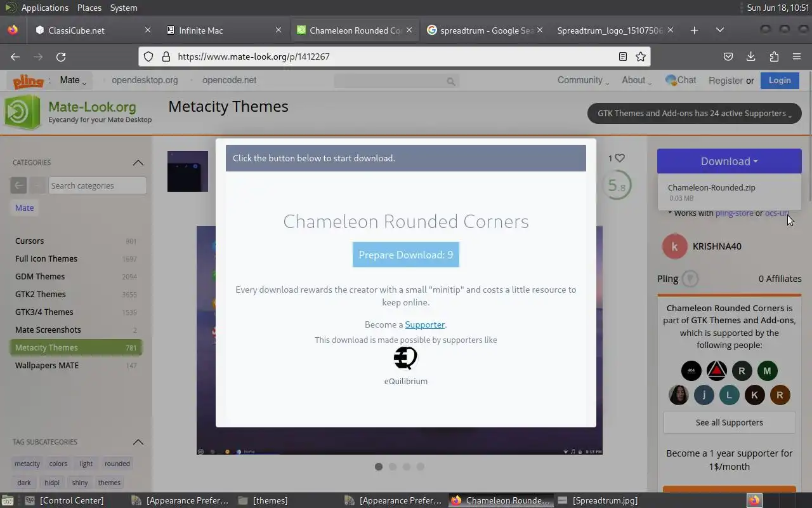
Task: Open opendesktop.org link
Action: click(145, 80)
